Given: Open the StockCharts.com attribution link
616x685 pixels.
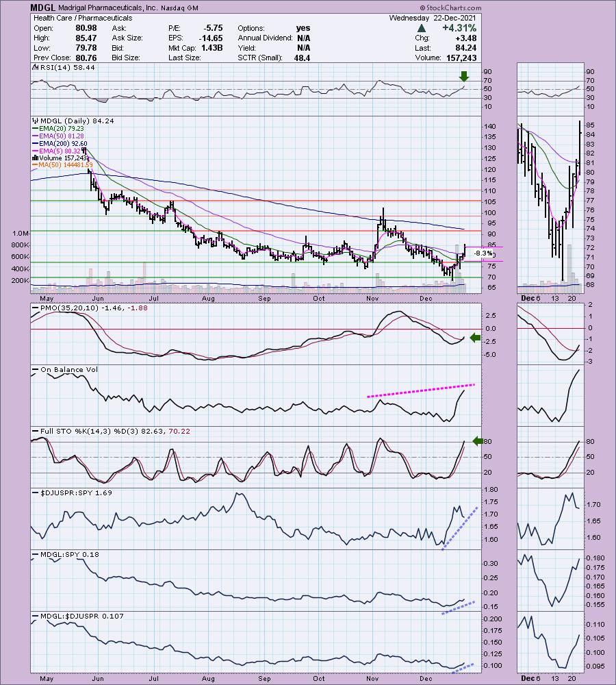Looking at the screenshot, I should pyautogui.click(x=451, y=8).
